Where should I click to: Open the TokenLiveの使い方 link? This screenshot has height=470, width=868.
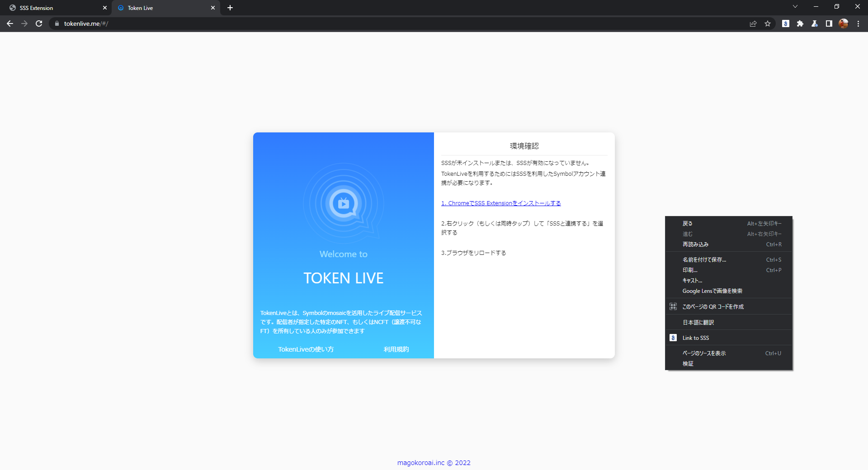point(306,349)
